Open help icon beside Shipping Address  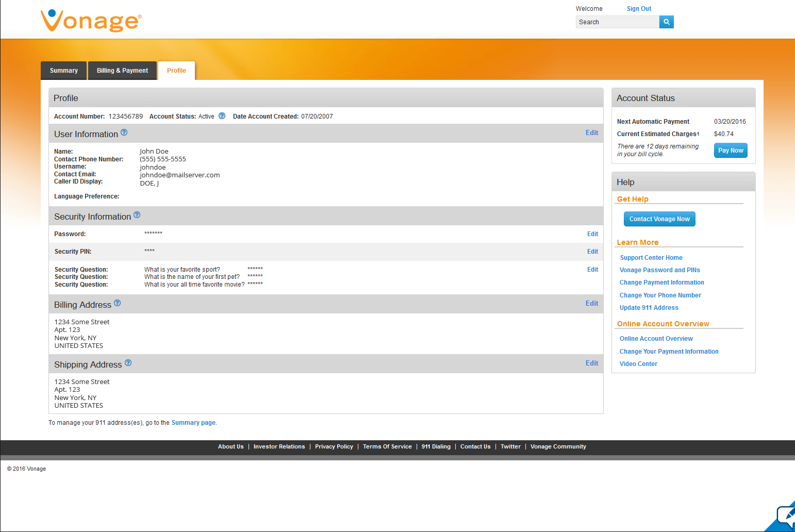[x=128, y=363]
